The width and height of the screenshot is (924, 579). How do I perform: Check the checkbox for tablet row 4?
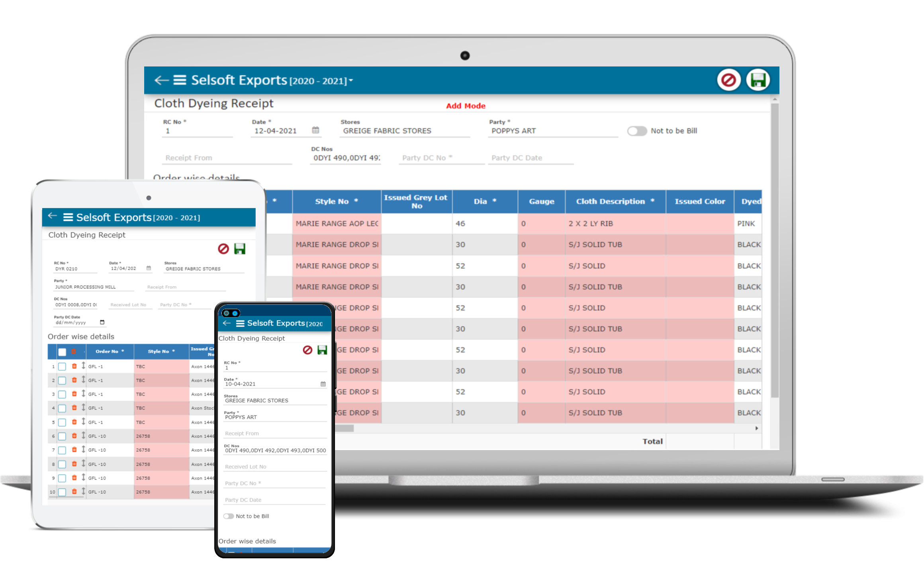62,408
